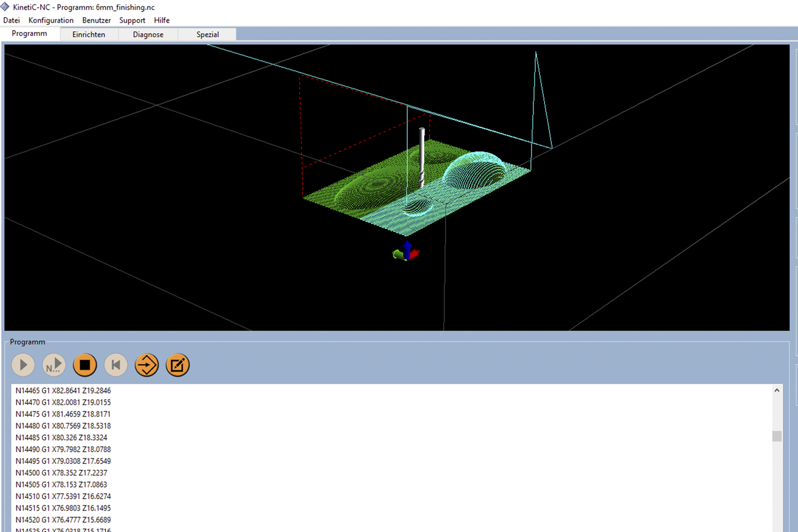This screenshot has width=798, height=532.
Task: Open the Datei menu
Action: [x=11, y=20]
